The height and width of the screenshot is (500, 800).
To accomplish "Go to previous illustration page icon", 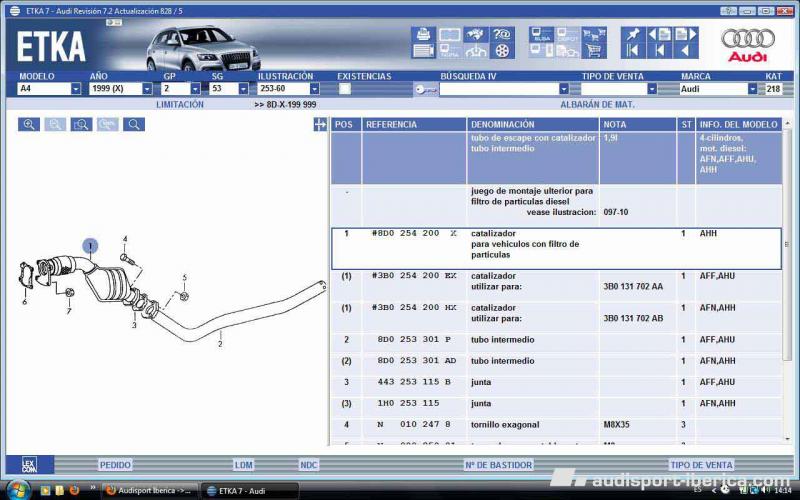I will click(659, 35).
